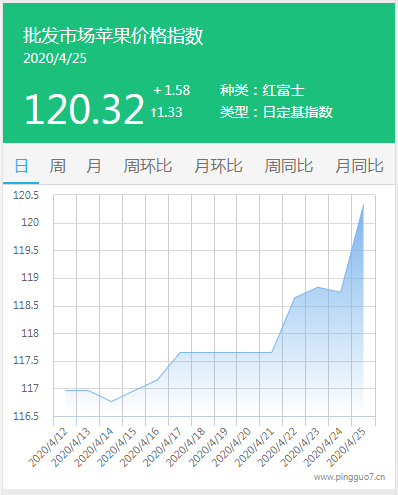Open the 周同比 tab
This screenshot has height=495, width=398.
[289, 166]
